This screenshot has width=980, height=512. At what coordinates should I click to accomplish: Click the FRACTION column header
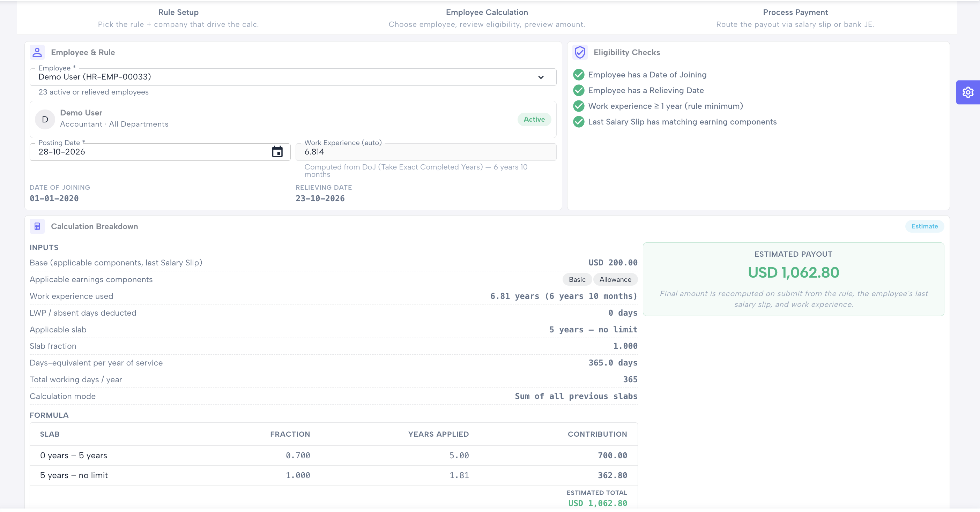coord(290,434)
